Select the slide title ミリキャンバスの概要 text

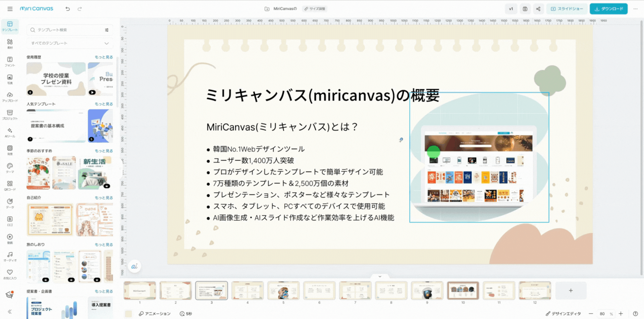(x=323, y=95)
